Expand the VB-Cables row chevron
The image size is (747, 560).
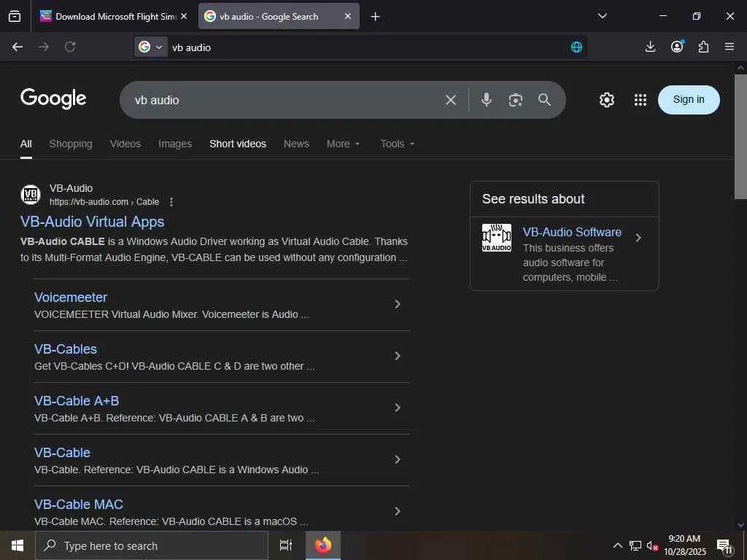point(398,356)
